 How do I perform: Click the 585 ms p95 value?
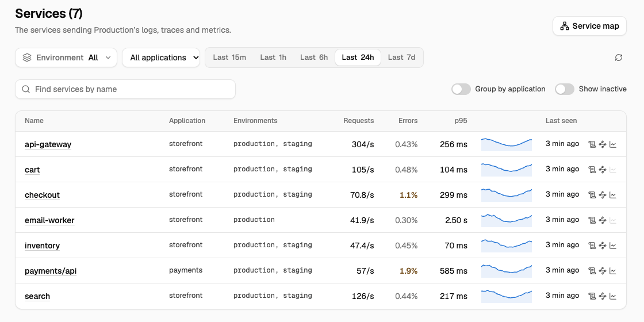(454, 271)
